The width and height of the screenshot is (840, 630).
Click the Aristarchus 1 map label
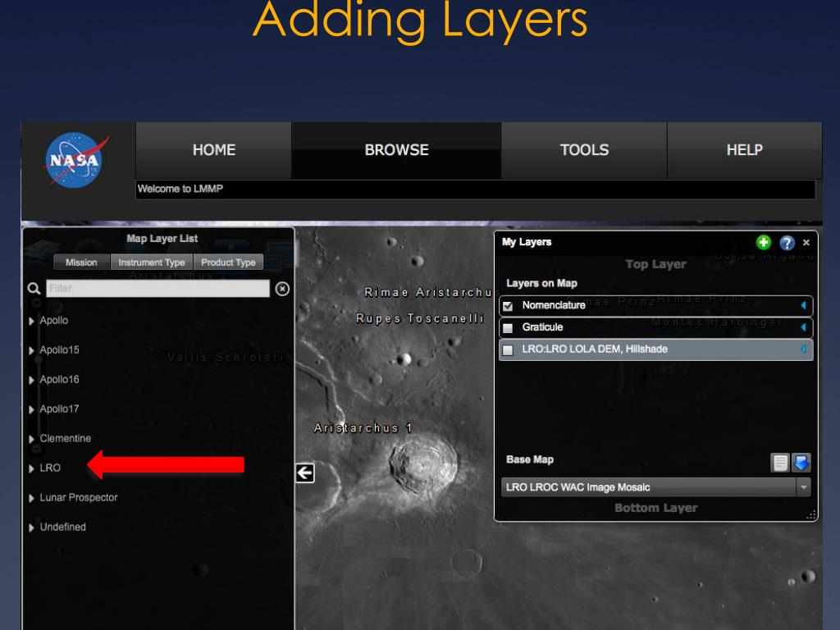[x=363, y=428]
